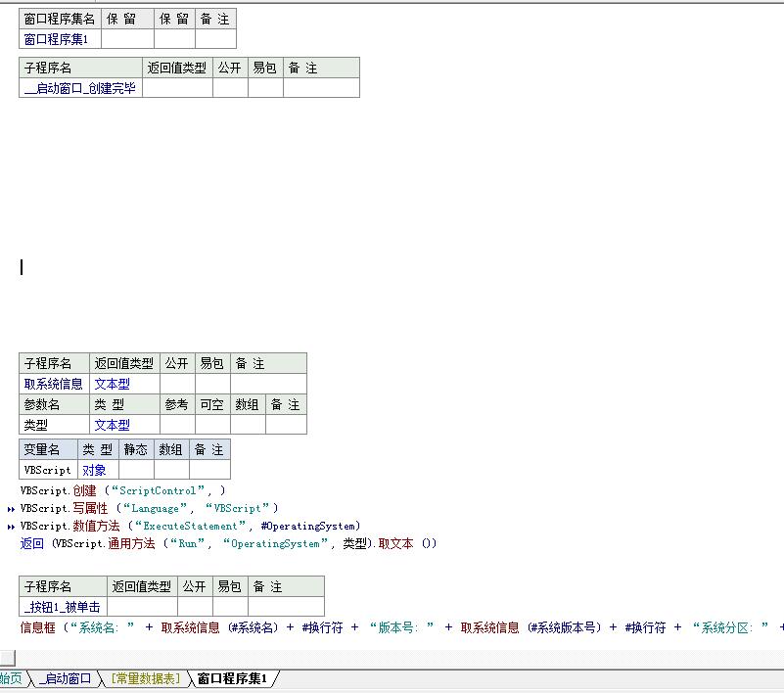
Task: Click the 窗口程序集1 name cell in top table
Action: click(x=60, y=39)
